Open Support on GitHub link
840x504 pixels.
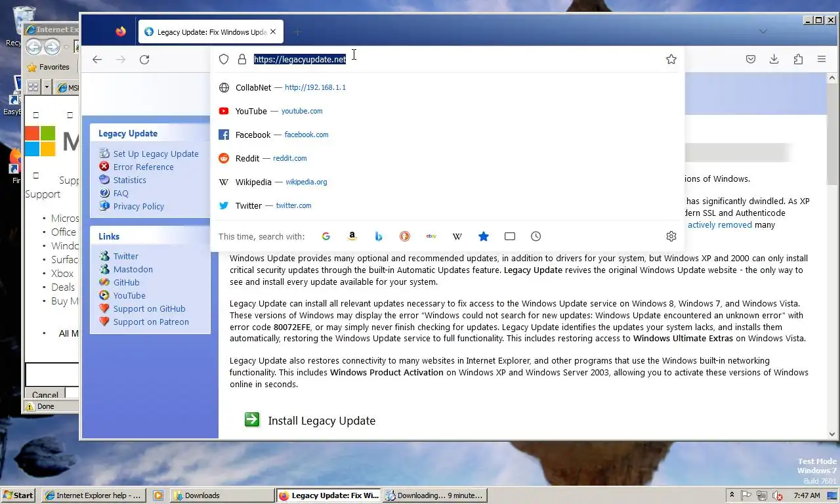click(x=149, y=308)
